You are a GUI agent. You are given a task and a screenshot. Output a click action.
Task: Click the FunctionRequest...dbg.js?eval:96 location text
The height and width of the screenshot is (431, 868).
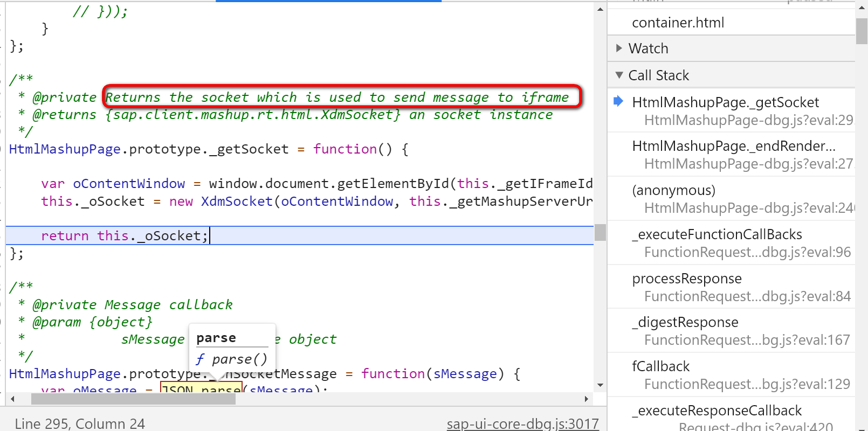pos(747,252)
